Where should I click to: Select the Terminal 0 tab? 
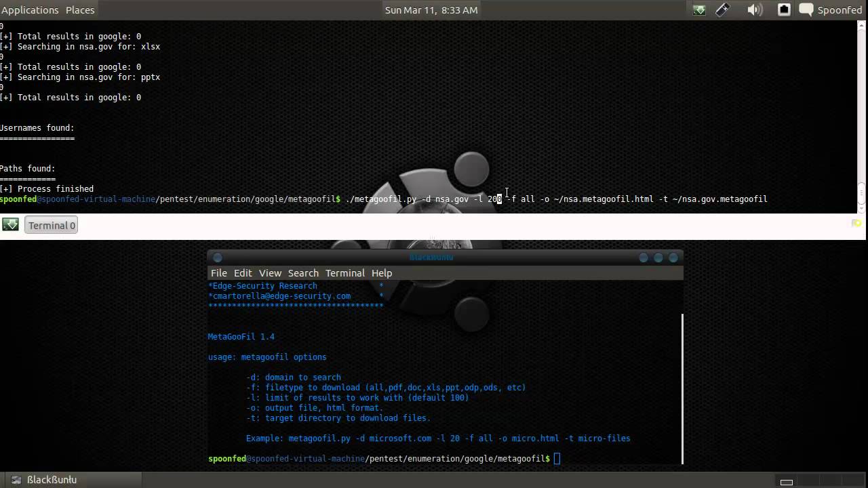coord(52,226)
